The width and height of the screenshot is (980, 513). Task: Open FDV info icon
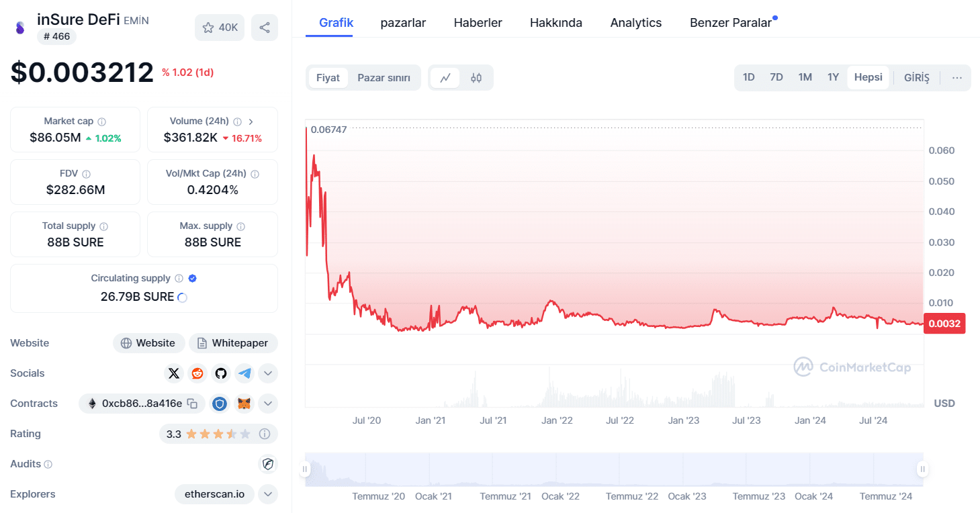(x=86, y=174)
